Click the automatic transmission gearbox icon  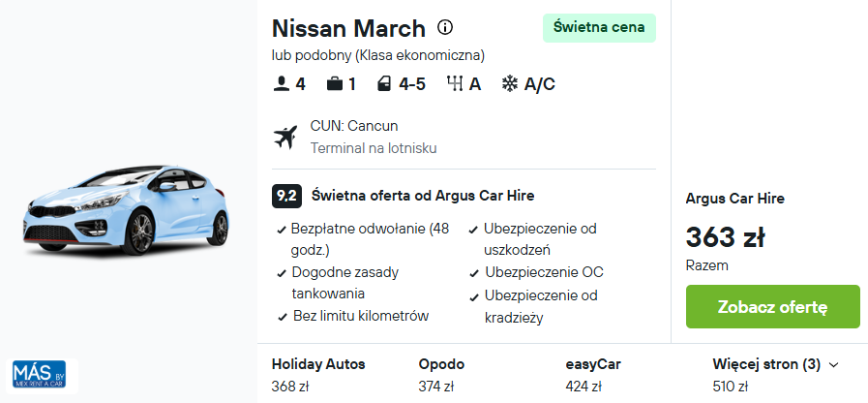tap(455, 83)
